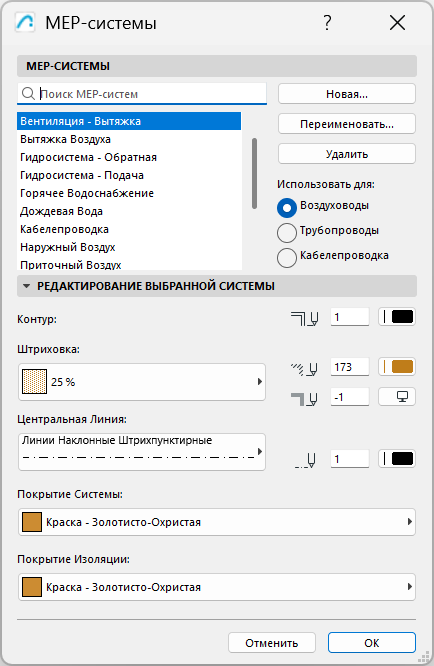Screen dimensions: 434x666
Task: Confirm with the OK button
Action: (x=372, y=643)
